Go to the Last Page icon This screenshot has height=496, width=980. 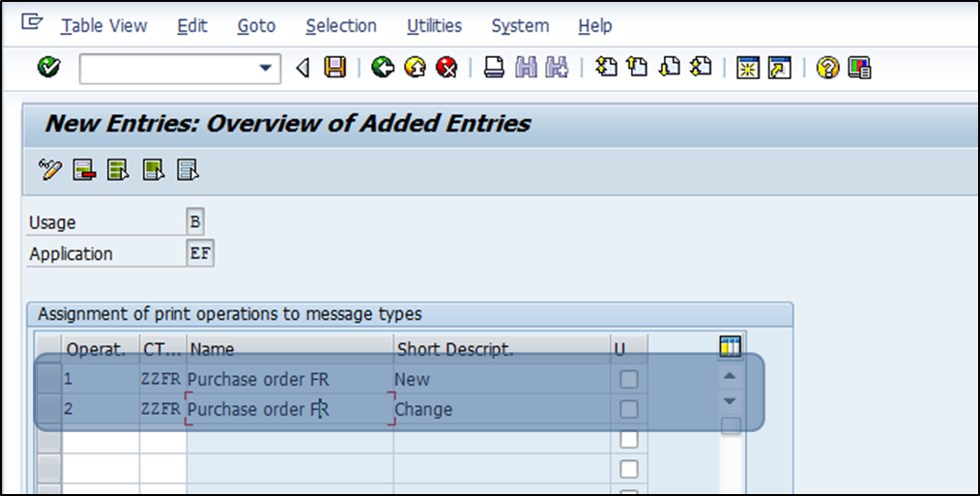[701, 67]
